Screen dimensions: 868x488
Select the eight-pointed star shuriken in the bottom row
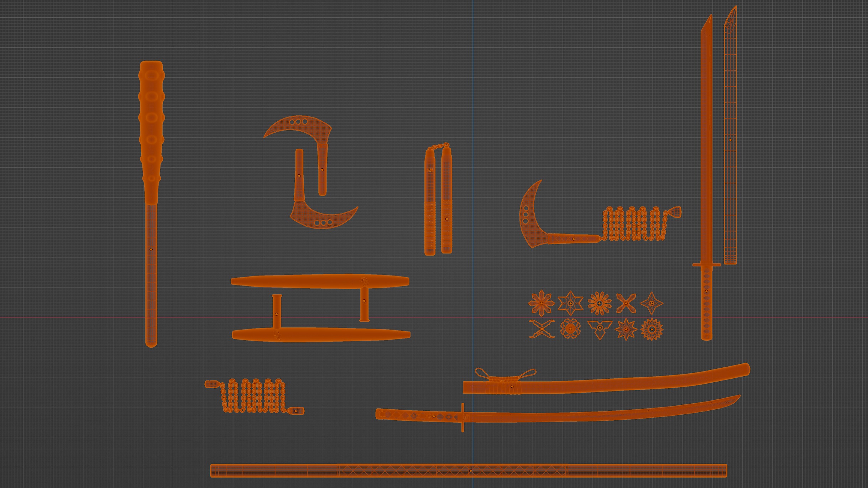(626, 329)
